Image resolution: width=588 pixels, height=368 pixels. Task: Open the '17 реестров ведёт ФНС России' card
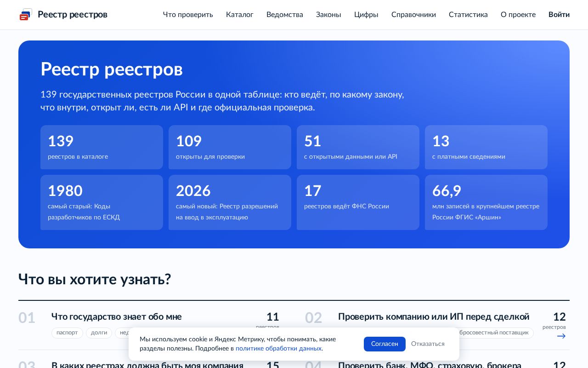coord(358,202)
